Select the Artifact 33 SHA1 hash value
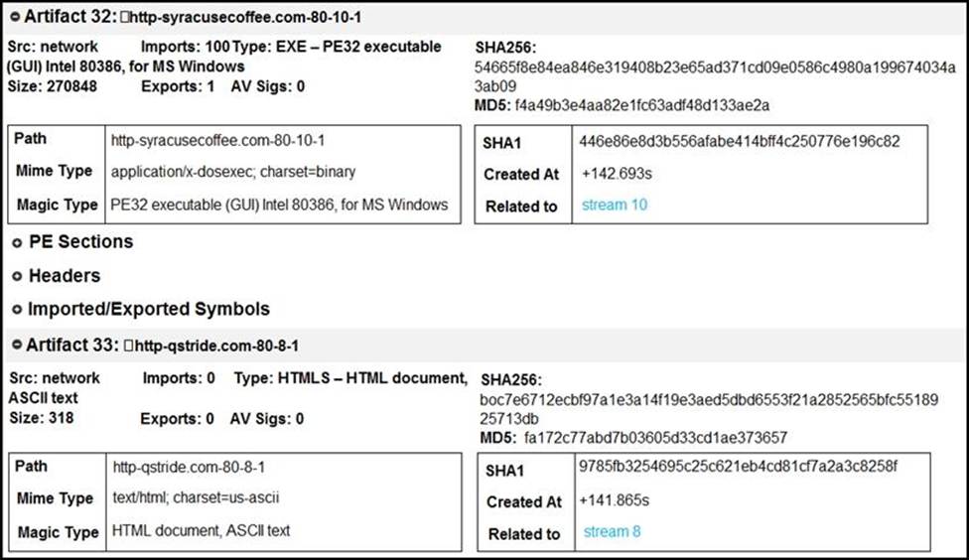 [x=738, y=466]
